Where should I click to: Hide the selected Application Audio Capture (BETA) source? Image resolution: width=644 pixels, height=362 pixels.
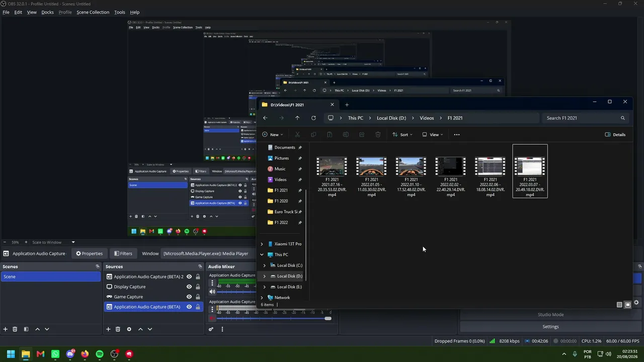click(x=189, y=307)
